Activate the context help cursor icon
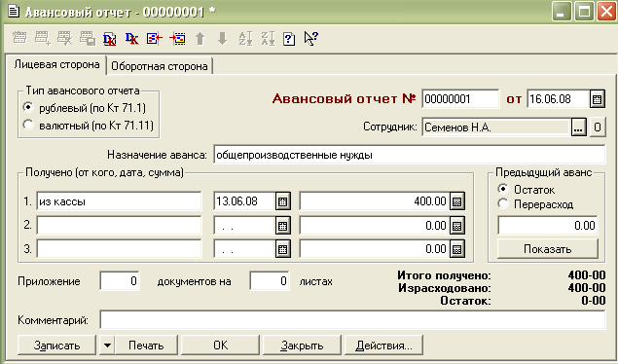Screen dimensions: 618x364 click(x=311, y=38)
